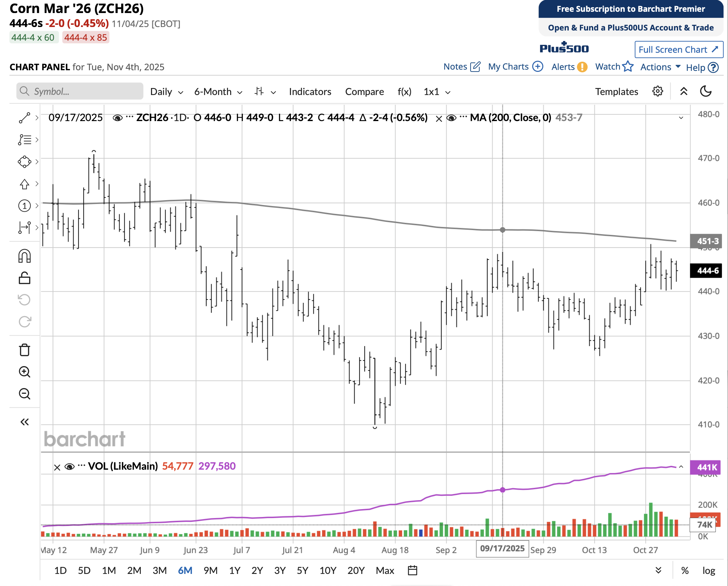Open the Indicators menu
The height and width of the screenshot is (586, 728).
click(310, 92)
